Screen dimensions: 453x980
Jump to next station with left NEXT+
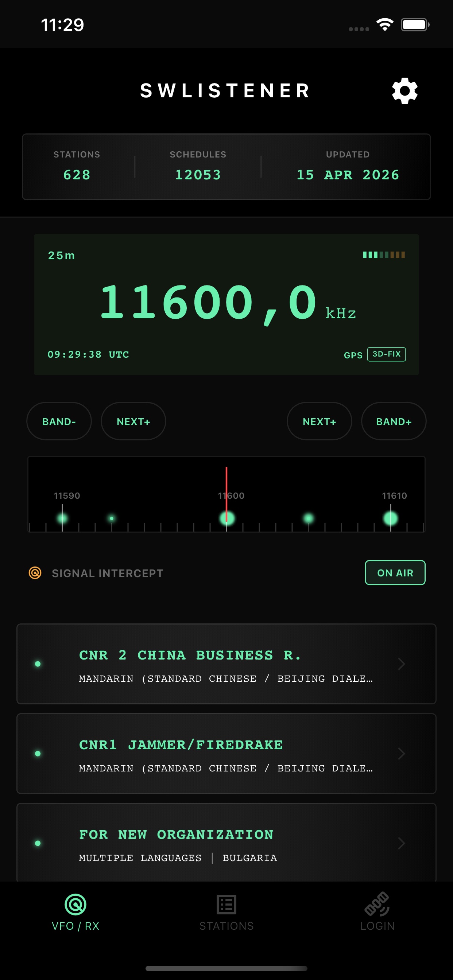pyautogui.click(x=133, y=421)
